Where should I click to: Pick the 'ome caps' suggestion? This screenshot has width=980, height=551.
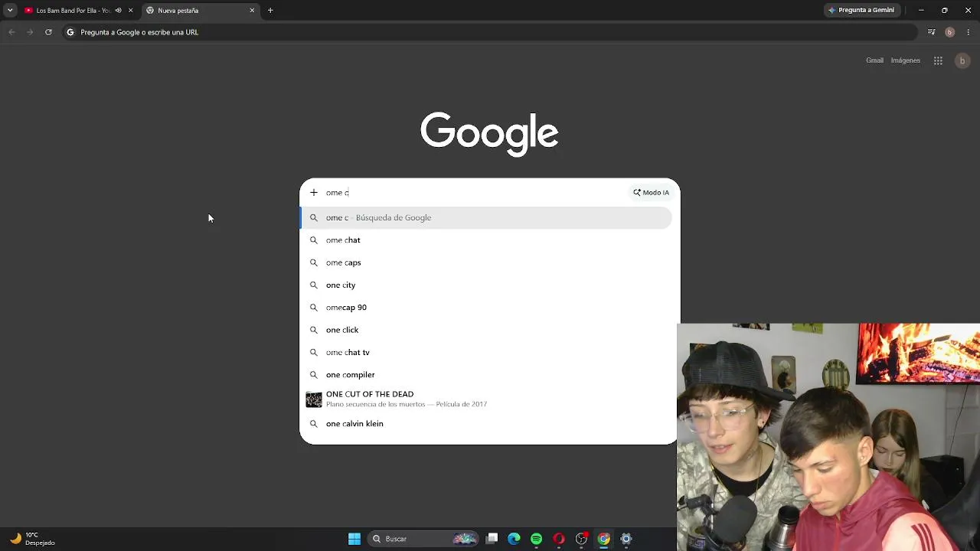[485, 262]
